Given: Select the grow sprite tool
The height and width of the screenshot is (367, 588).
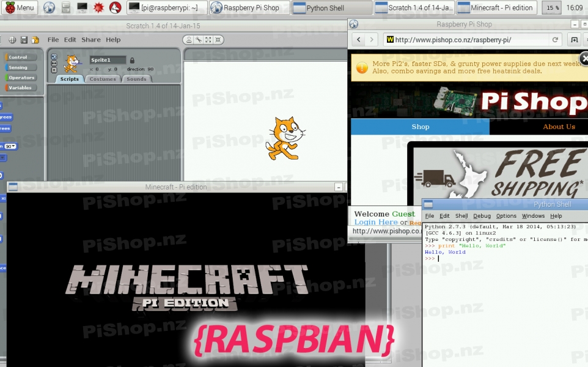Looking at the screenshot, I should (x=208, y=40).
